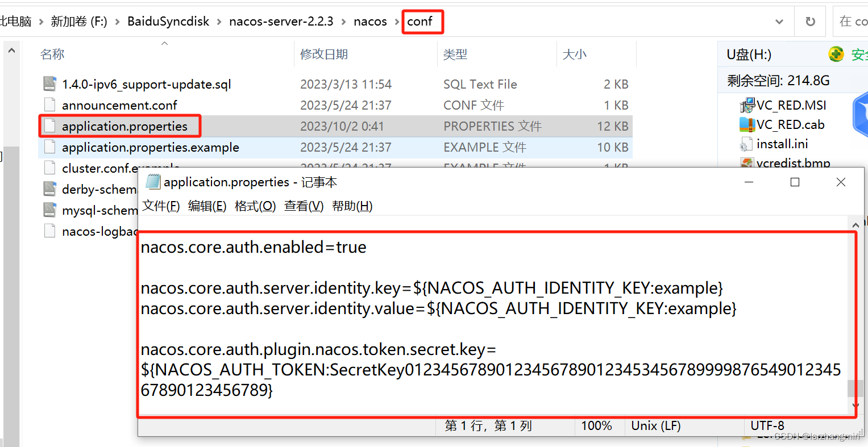Click the install.ini file icon
This screenshot has width=868, height=447.
(746, 144)
